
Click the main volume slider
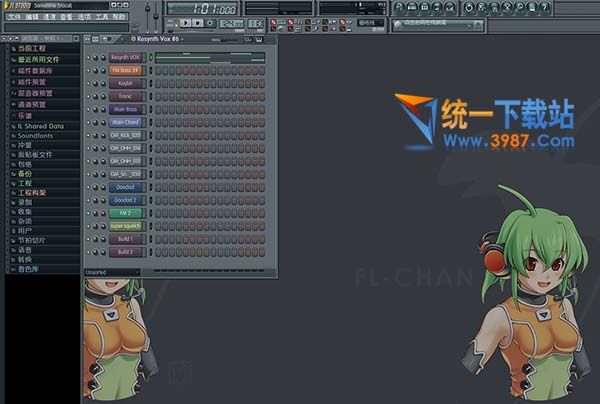click(147, 16)
